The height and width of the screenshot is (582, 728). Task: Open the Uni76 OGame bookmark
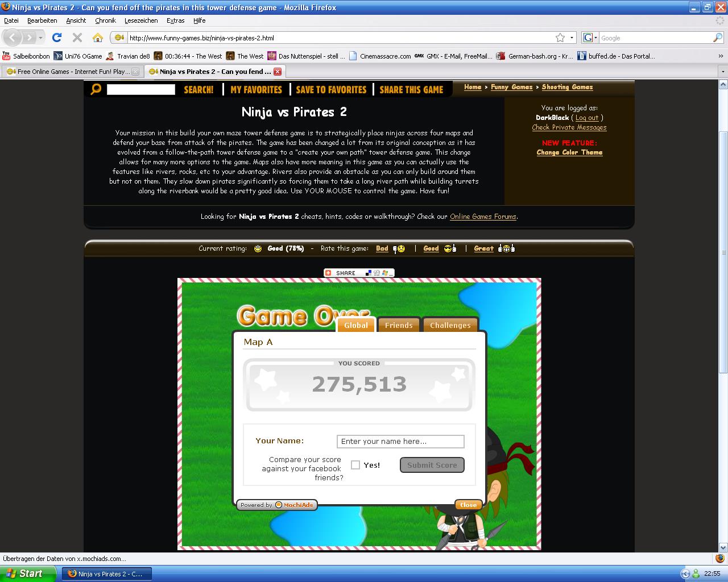pos(78,56)
